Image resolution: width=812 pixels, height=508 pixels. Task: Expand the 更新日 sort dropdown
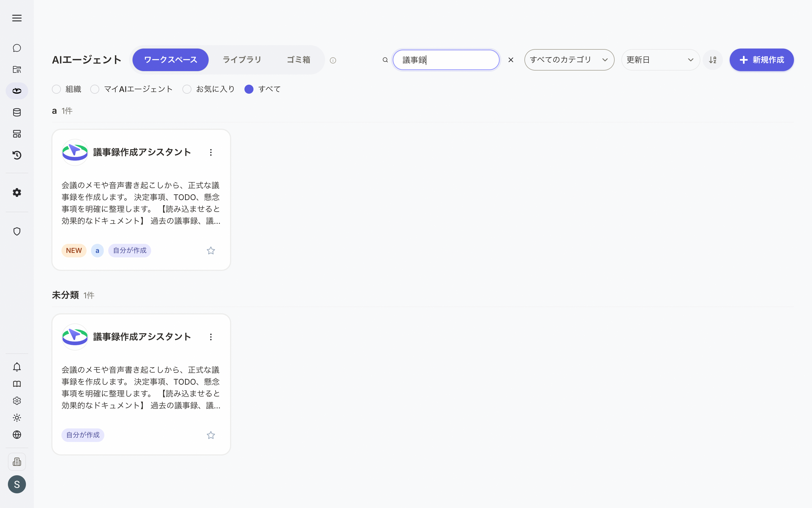[660, 60]
